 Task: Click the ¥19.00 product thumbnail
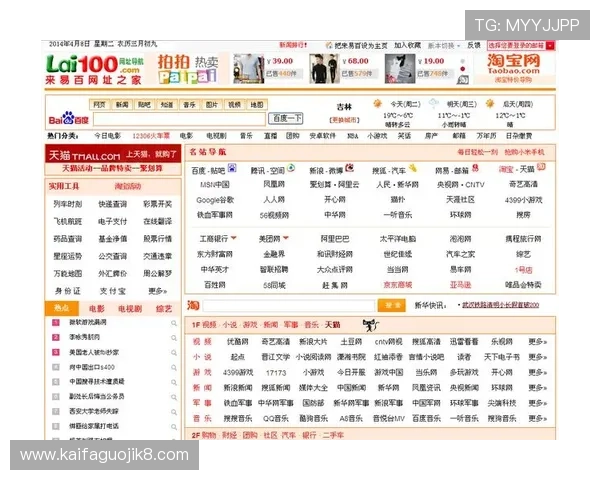[399, 69]
